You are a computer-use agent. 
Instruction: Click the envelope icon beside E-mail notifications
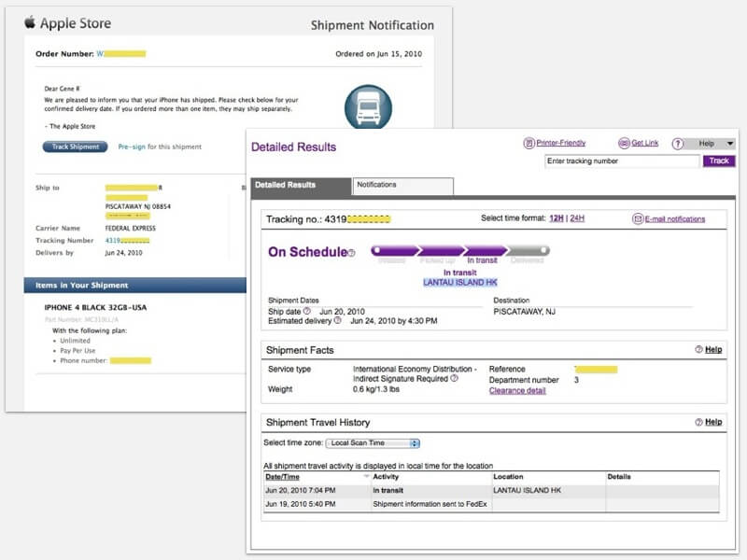click(x=638, y=219)
